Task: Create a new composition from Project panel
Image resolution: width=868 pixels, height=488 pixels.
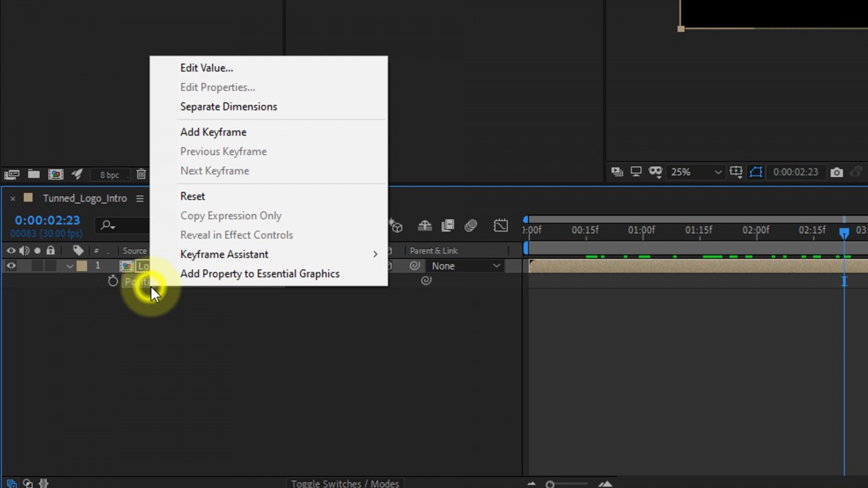Action: pos(56,174)
